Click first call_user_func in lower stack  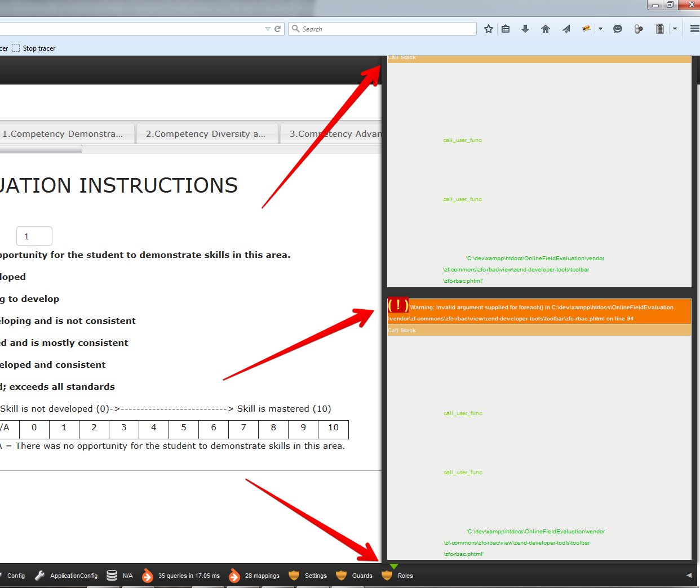(463, 413)
